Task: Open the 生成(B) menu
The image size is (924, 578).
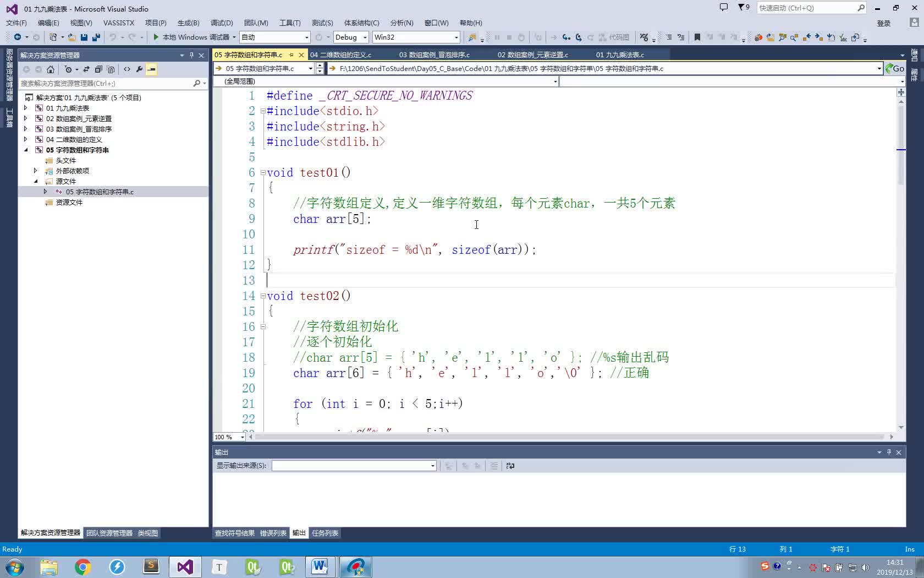Action: (x=188, y=23)
